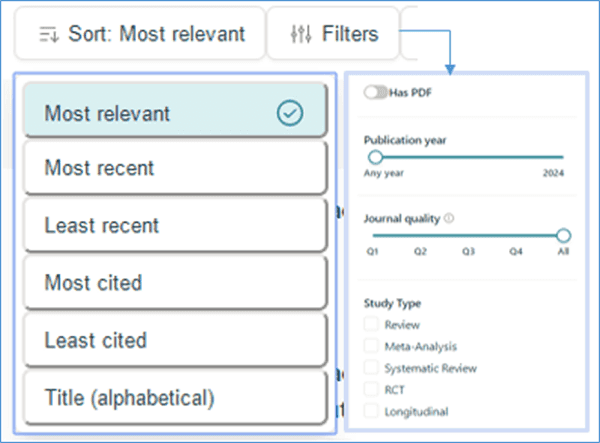
Task: Enable the Meta-Analysis checkbox
Action: (x=371, y=346)
